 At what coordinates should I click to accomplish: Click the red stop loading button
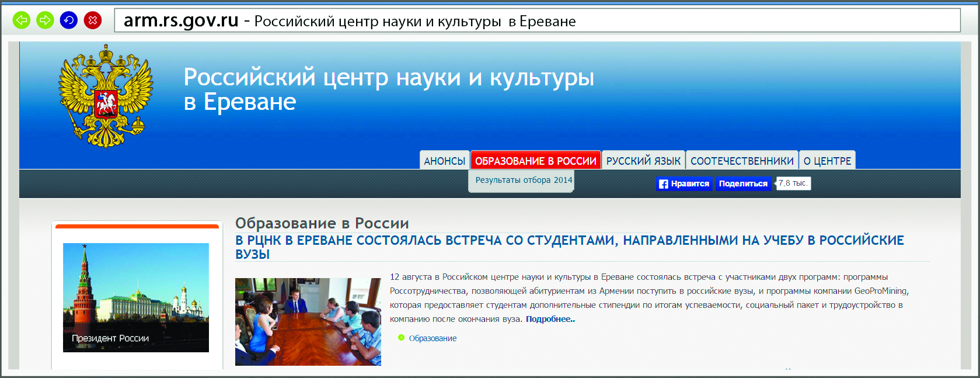pos(93,20)
